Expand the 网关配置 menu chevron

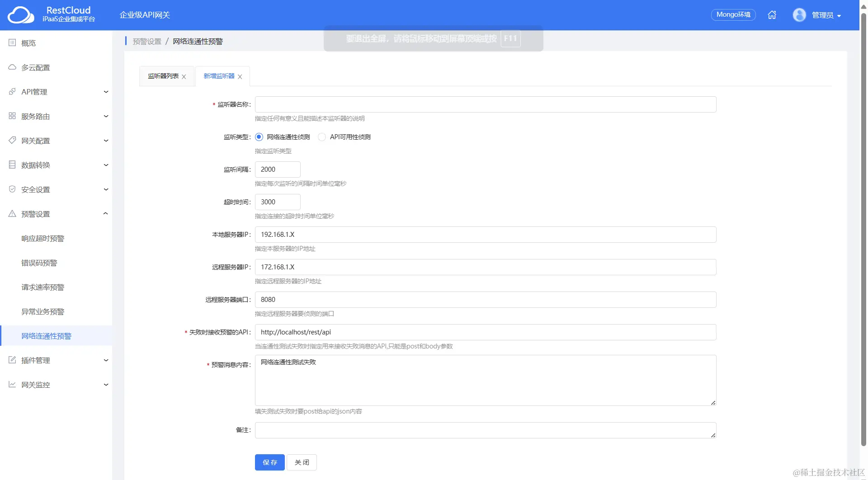pyautogui.click(x=106, y=141)
